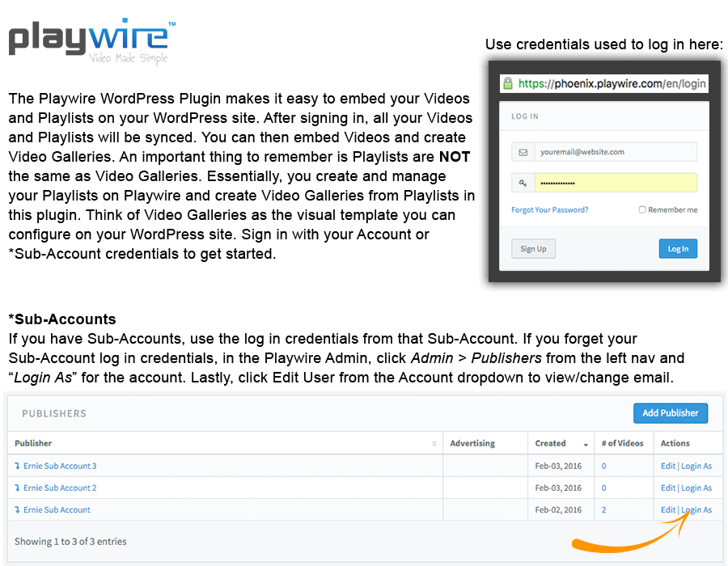Image resolution: width=728 pixels, height=566 pixels.
Task: Edit the Ernie Sub Account publisher
Action: pos(667,509)
